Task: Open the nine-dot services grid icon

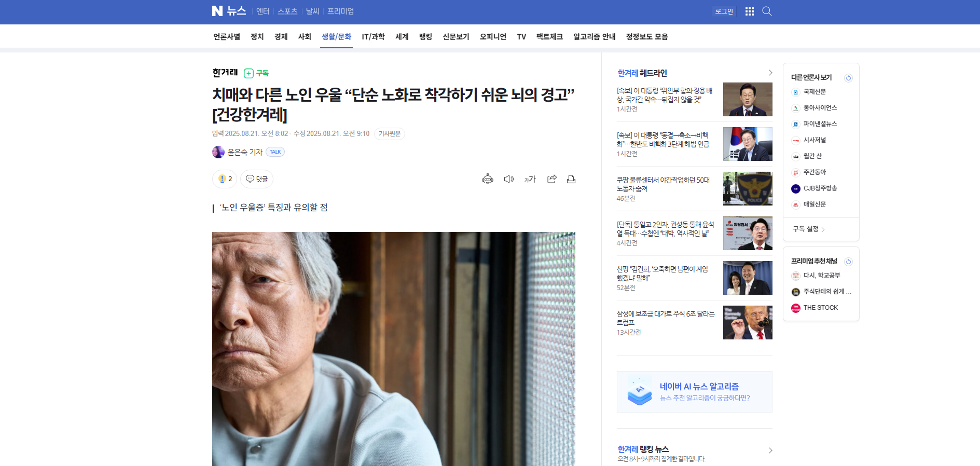Action: pyautogui.click(x=749, y=11)
